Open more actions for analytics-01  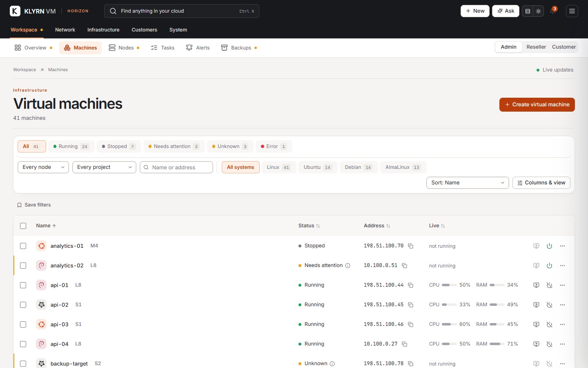pos(563,246)
